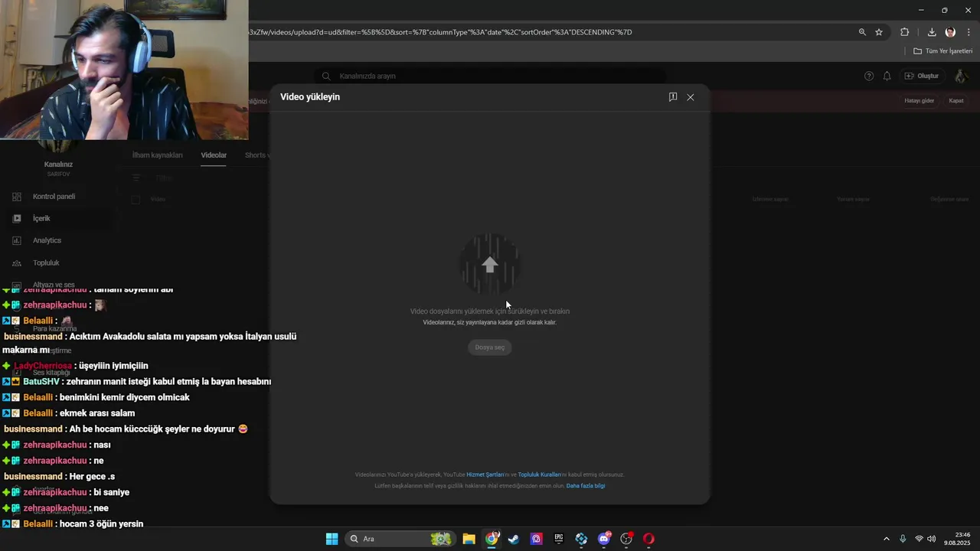This screenshot has width=980, height=551.
Task: Open the clock showing 23:46
Action: (957, 539)
